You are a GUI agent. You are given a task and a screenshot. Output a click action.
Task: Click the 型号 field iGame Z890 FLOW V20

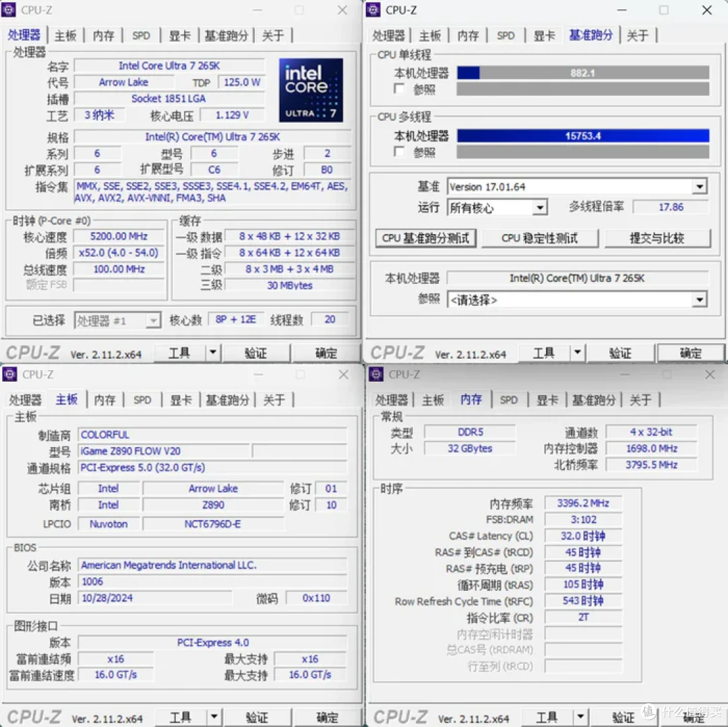(x=164, y=451)
